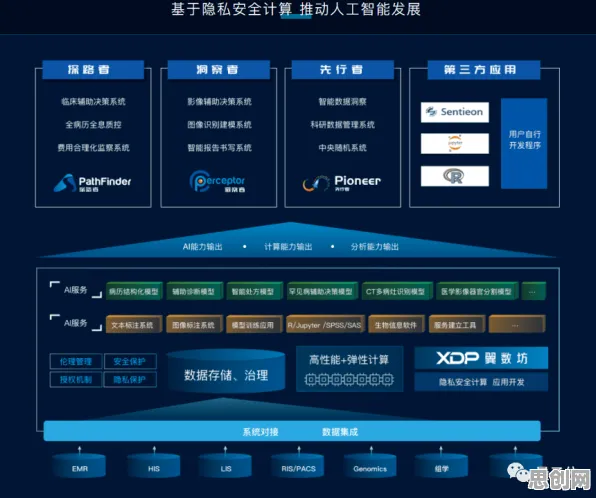Viewport: 596px width, 498px height.
Task: Click the AI能力输出 label
Action: 202,247
